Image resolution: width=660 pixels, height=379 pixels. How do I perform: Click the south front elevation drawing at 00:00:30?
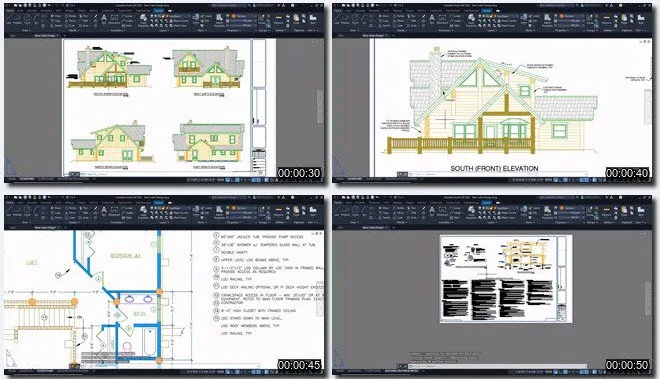coord(109,69)
